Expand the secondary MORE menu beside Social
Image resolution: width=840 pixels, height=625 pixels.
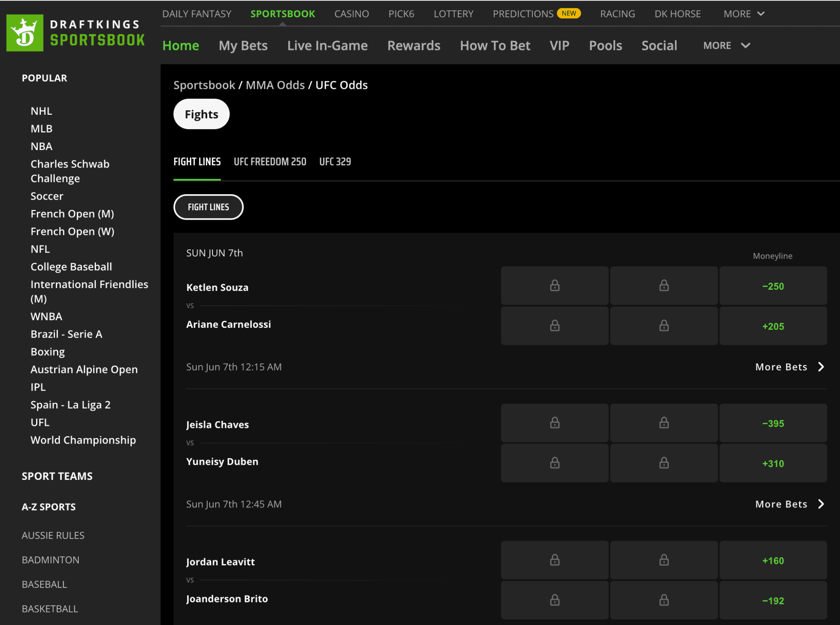click(727, 45)
